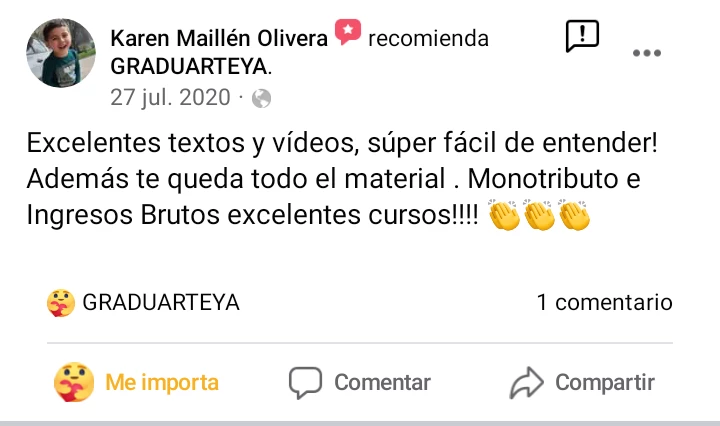Click the share arrow icon
Viewport: 720px width, 426px height.
tap(526, 382)
